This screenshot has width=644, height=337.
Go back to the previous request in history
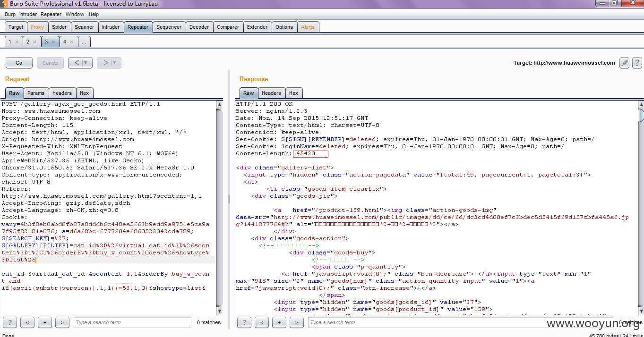[76, 63]
